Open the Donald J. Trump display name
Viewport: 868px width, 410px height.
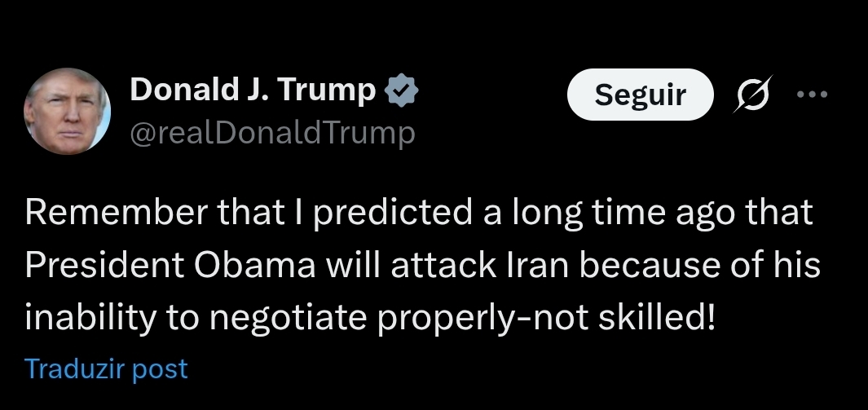(253, 91)
